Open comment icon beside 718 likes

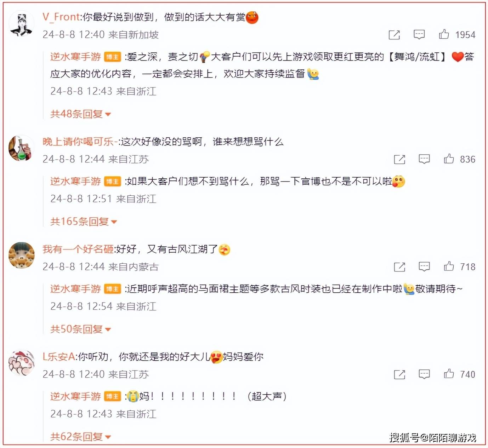coord(424,266)
